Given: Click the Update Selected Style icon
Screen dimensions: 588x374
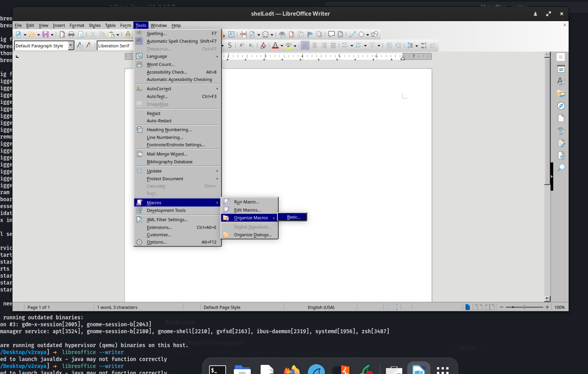Looking at the screenshot, I should point(80,46).
